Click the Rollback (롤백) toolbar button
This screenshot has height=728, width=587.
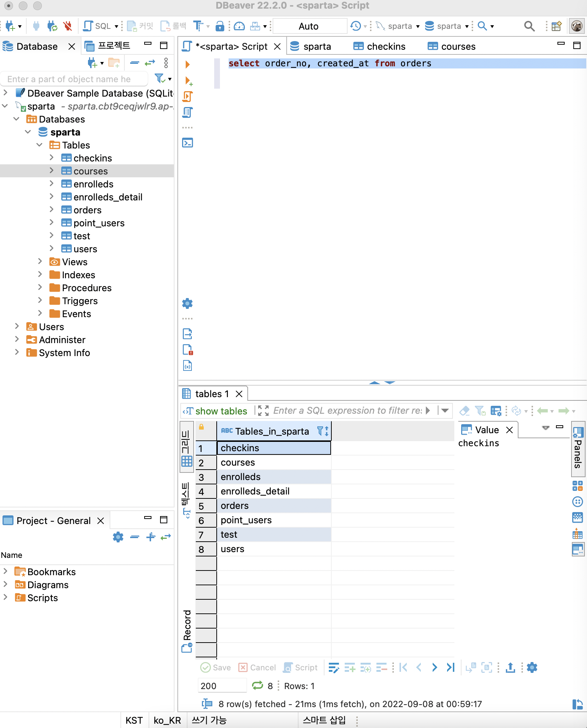[173, 26]
